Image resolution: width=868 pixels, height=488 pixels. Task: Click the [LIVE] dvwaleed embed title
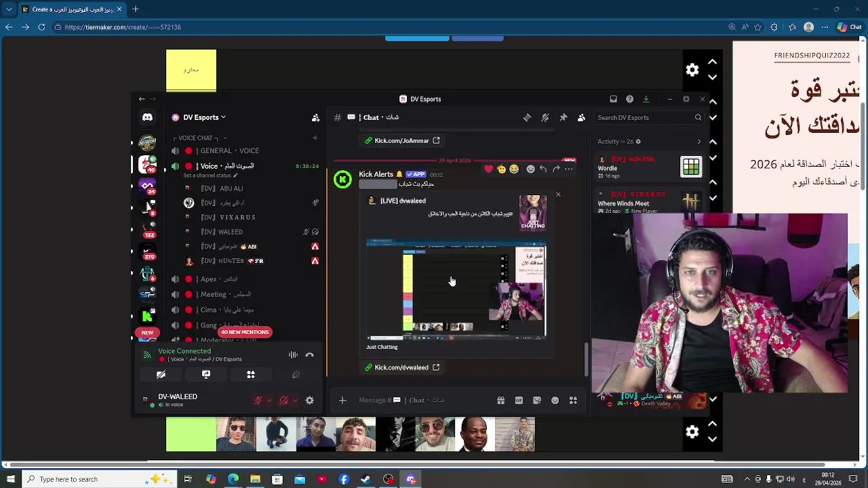tap(403, 201)
